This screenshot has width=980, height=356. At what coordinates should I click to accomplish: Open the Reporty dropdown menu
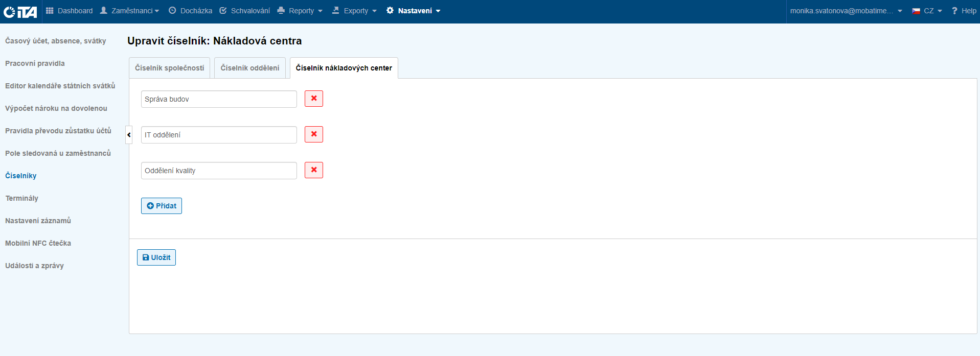tap(300, 11)
